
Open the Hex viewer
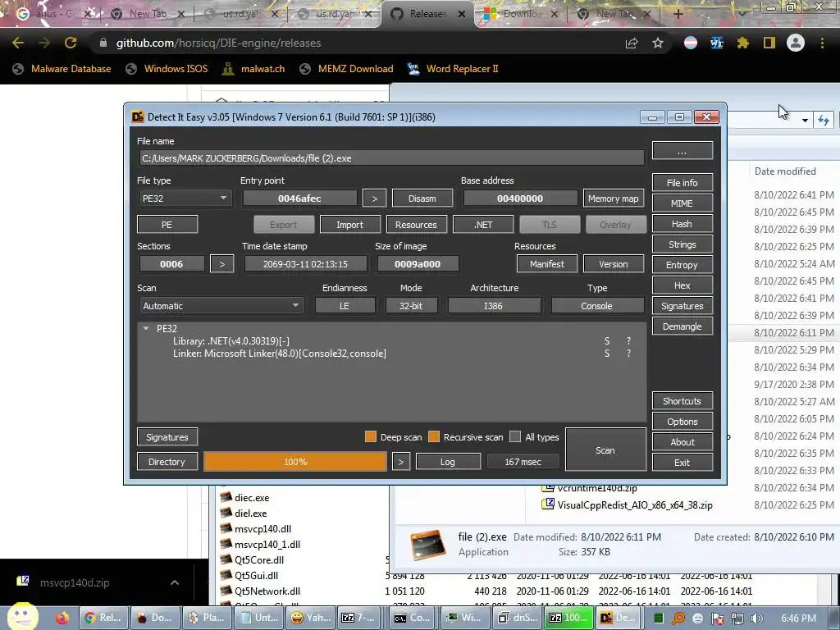(x=682, y=285)
